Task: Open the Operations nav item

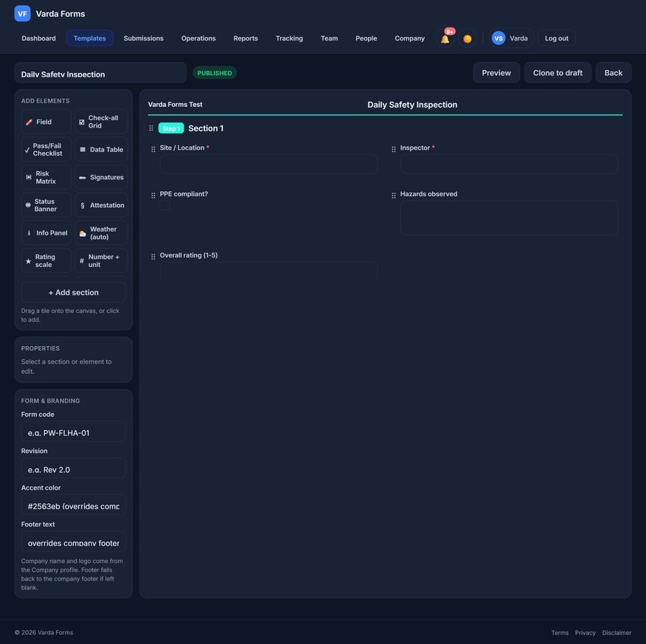Action: 198,38
